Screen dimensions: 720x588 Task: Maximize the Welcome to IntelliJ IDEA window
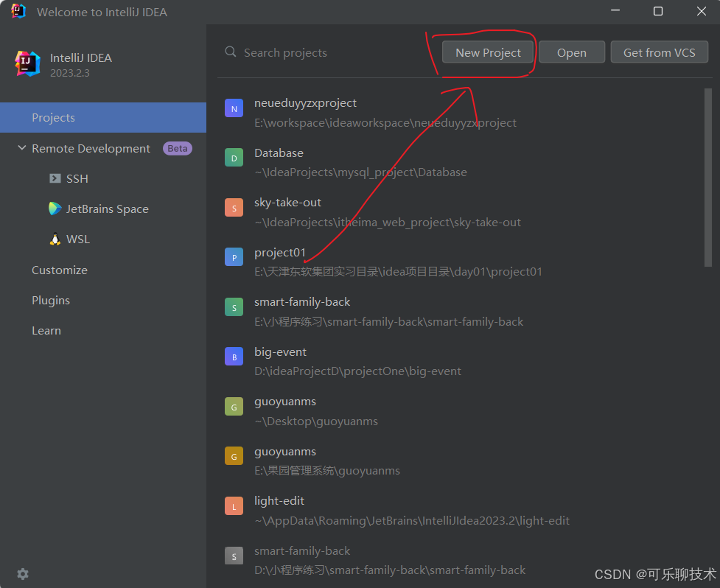pyautogui.click(x=658, y=11)
